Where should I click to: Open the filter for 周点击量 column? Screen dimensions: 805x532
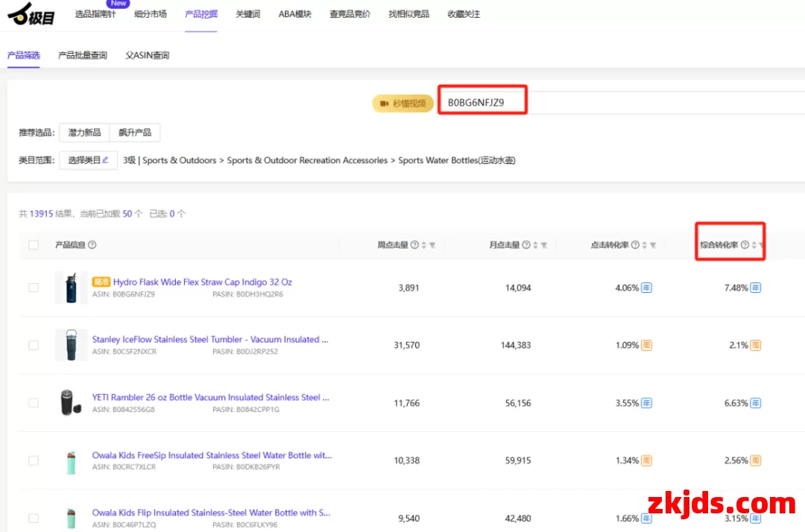(x=433, y=245)
